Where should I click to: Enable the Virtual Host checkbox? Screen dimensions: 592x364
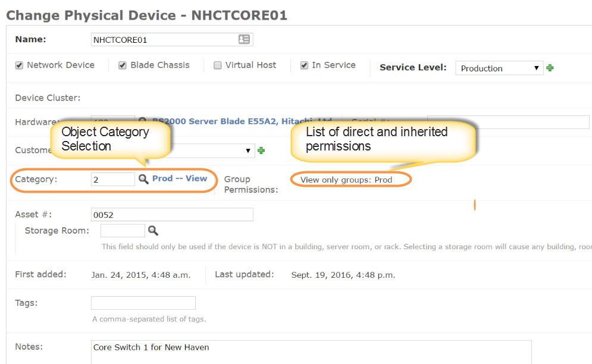(218, 65)
